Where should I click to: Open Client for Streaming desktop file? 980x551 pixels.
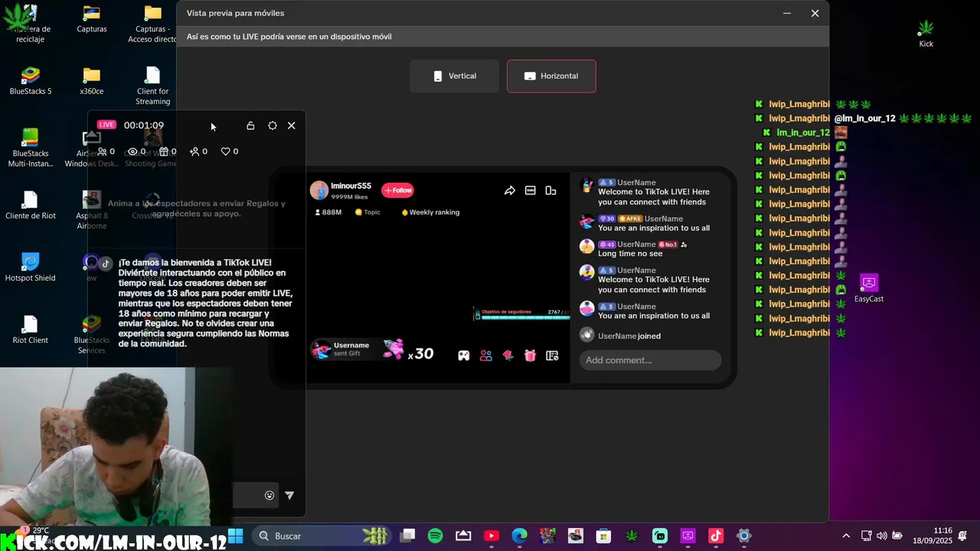point(153,86)
